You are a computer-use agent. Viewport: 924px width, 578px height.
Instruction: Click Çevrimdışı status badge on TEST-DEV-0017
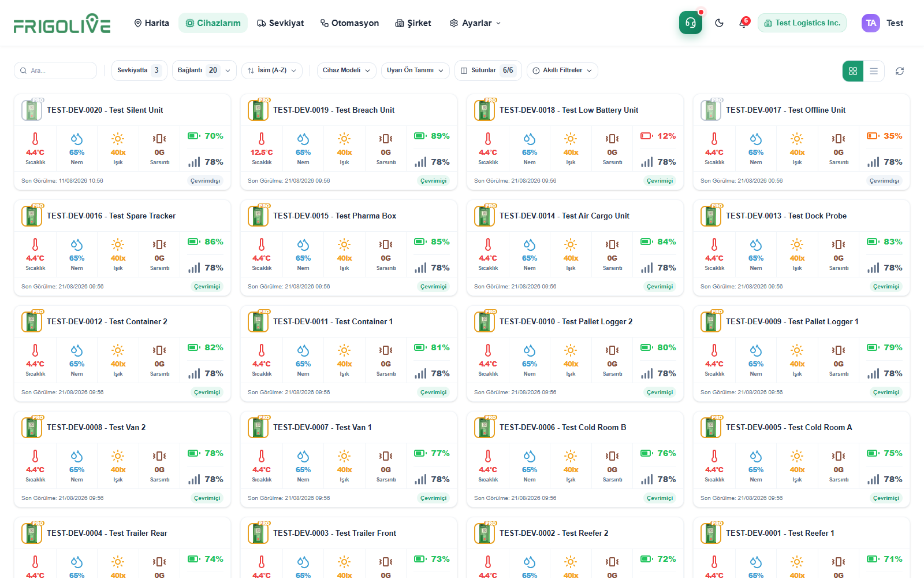[885, 181]
